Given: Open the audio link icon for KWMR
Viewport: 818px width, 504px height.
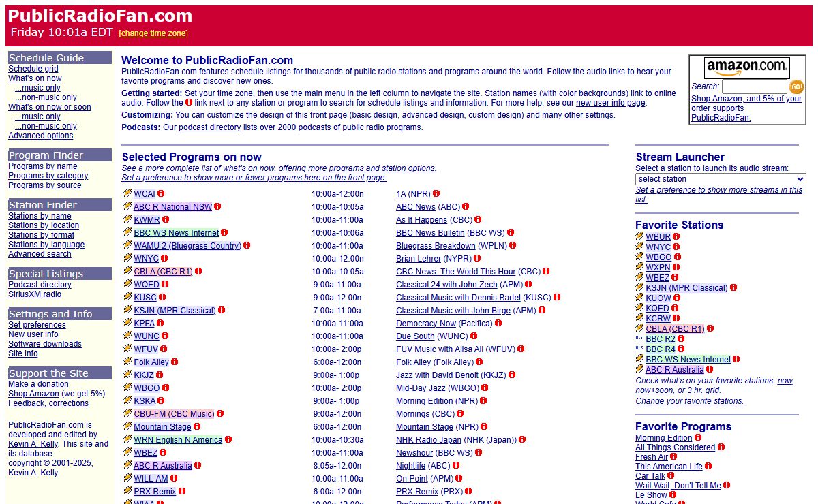Looking at the screenshot, I should pos(127,219).
